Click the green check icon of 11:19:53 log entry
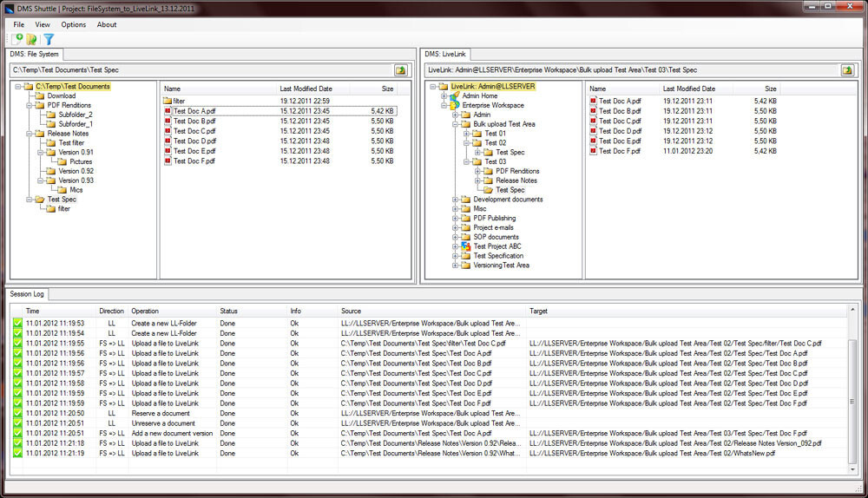The width and height of the screenshot is (868, 498). [17, 323]
